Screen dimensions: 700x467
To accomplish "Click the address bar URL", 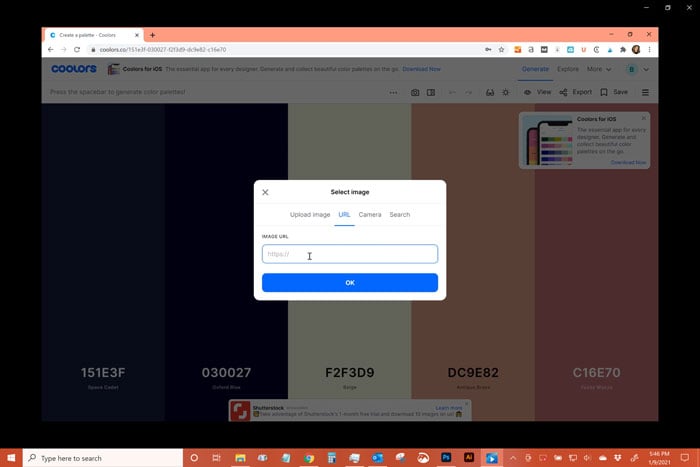I will tap(162, 50).
